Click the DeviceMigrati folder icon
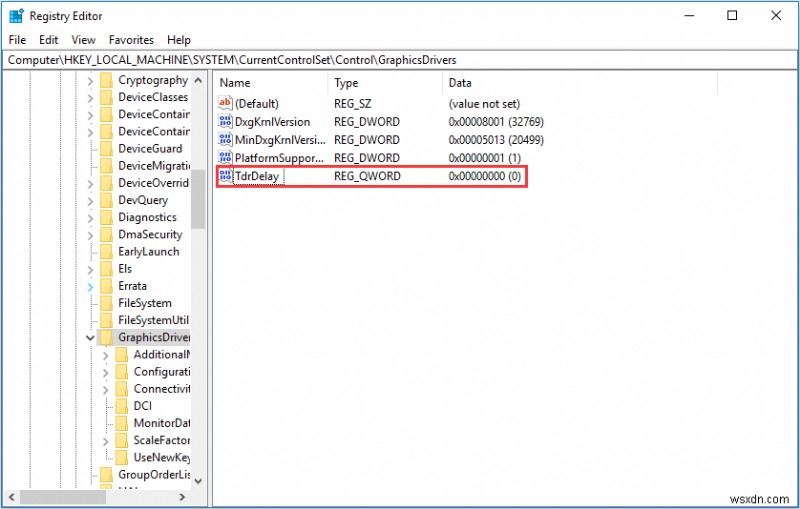Image resolution: width=800 pixels, height=509 pixels. [106, 166]
